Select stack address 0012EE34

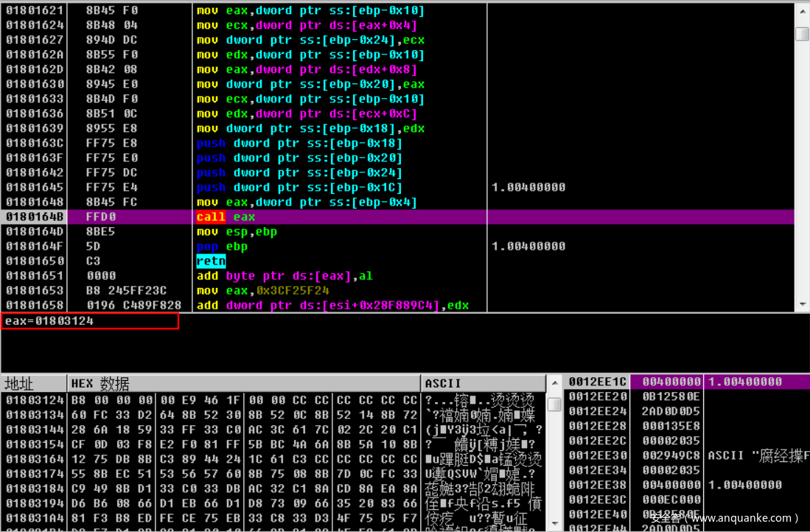point(597,470)
